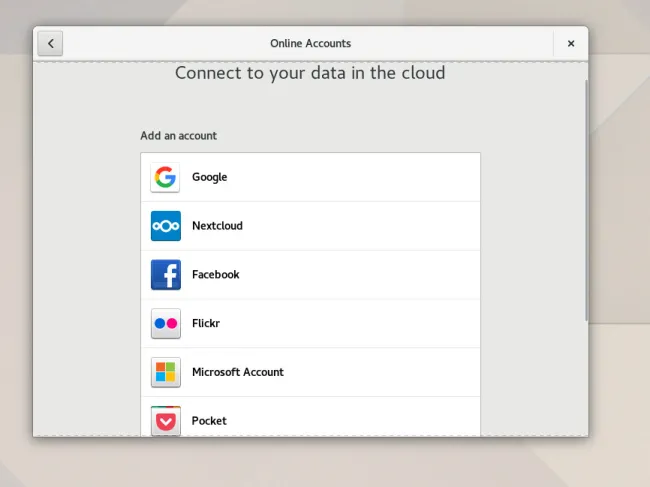Click the vertical scrollbar of the accounts panel
The height and width of the screenshot is (487, 650).
point(586,200)
